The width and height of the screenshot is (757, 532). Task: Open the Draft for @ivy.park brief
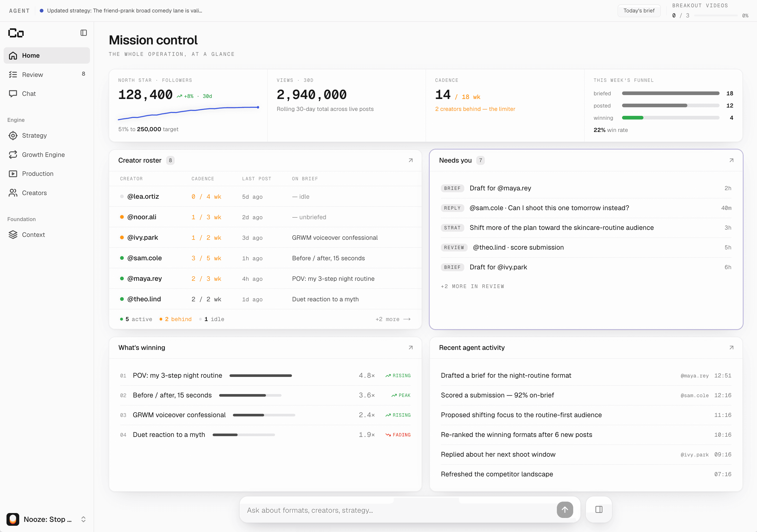coord(586,267)
